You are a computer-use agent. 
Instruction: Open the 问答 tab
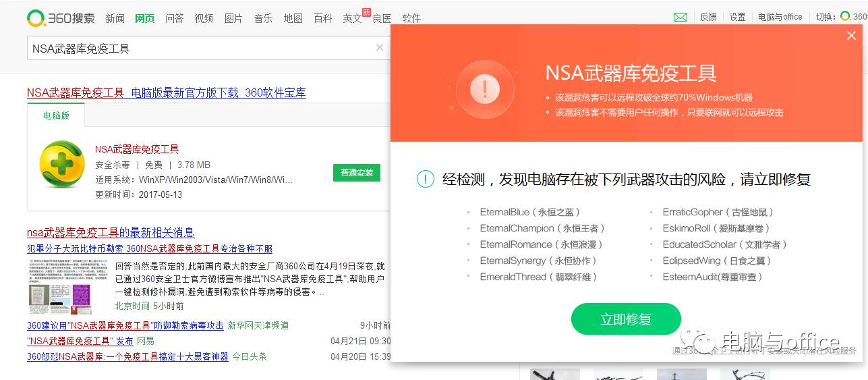[x=174, y=18]
